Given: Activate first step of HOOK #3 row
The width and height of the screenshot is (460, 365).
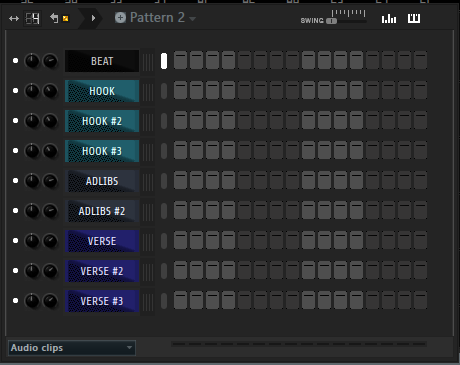Looking at the screenshot, I should 180,150.
